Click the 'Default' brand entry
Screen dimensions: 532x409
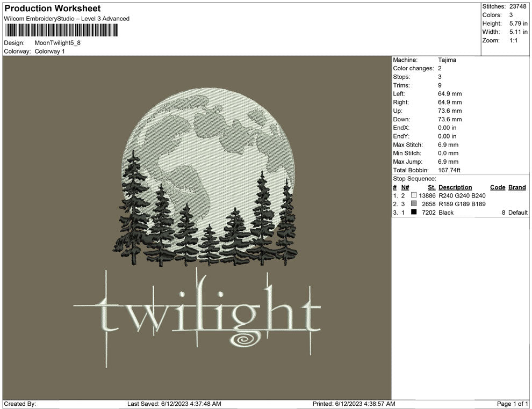point(517,213)
